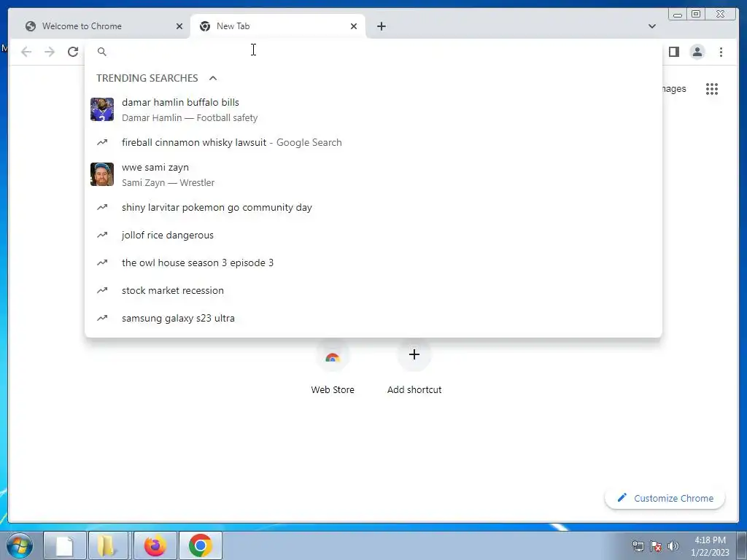Open the Windows Start menu
This screenshot has width=747, height=560.
[x=20, y=545]
